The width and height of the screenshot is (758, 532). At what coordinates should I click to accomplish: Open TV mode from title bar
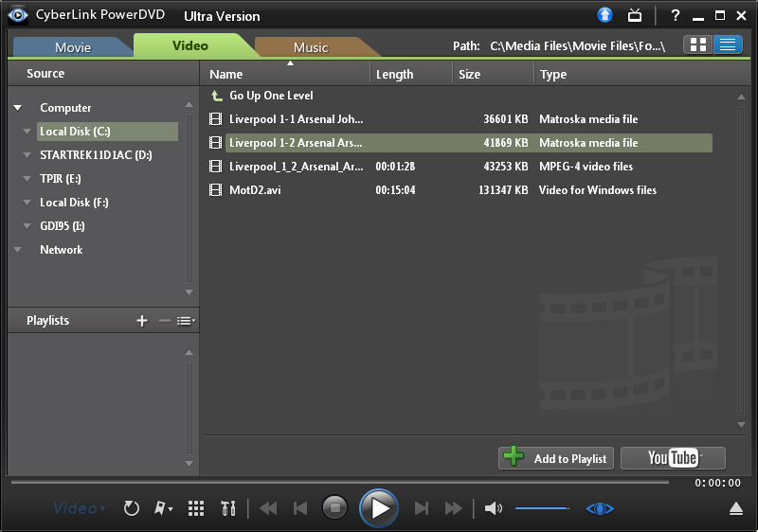635,15
